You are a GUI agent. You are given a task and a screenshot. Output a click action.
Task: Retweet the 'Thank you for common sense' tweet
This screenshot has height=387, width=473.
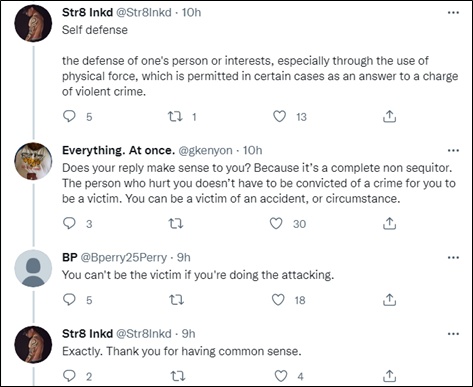tap(178, 376)
